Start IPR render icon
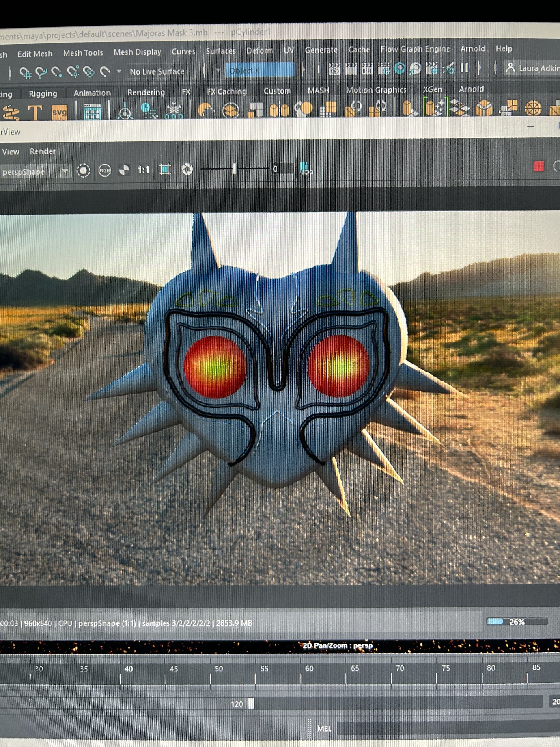The height and width of the screenshot is (747, 560). coord(367,69)
